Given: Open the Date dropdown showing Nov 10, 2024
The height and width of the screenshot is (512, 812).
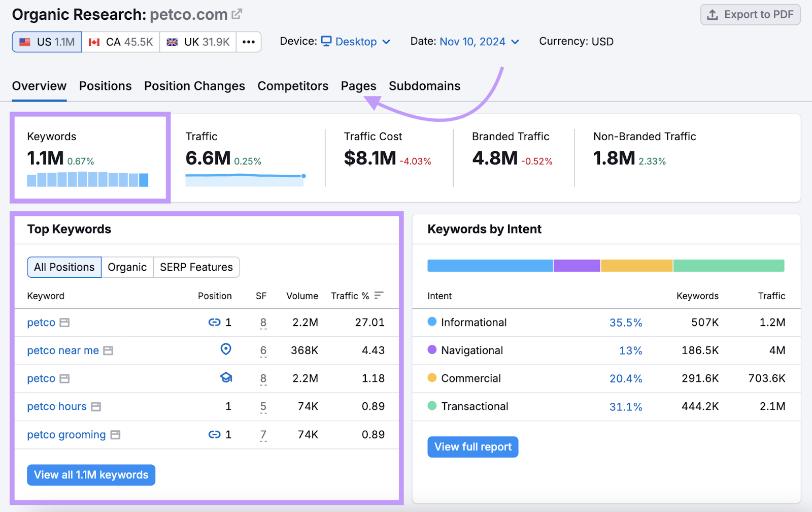Looking at the screenshot, I should point(472,42).
